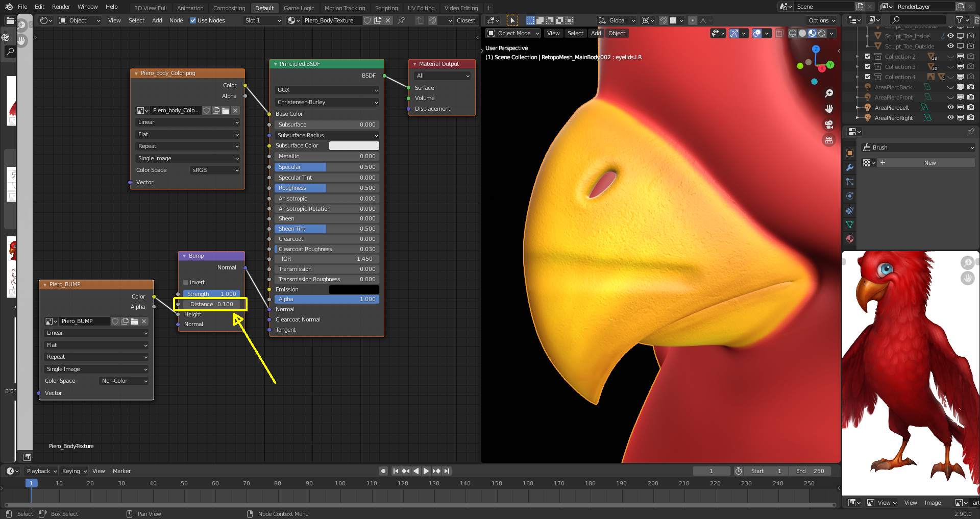Disable the Use Nodes checkbox
Screen dimensions: 980x519
tap(193, 20)
